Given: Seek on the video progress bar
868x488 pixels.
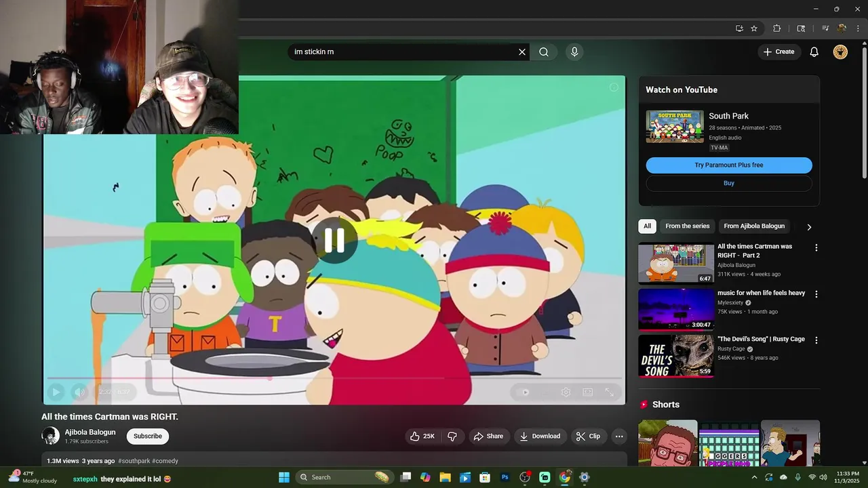Looking at the screenshot, I should (334, 378).
